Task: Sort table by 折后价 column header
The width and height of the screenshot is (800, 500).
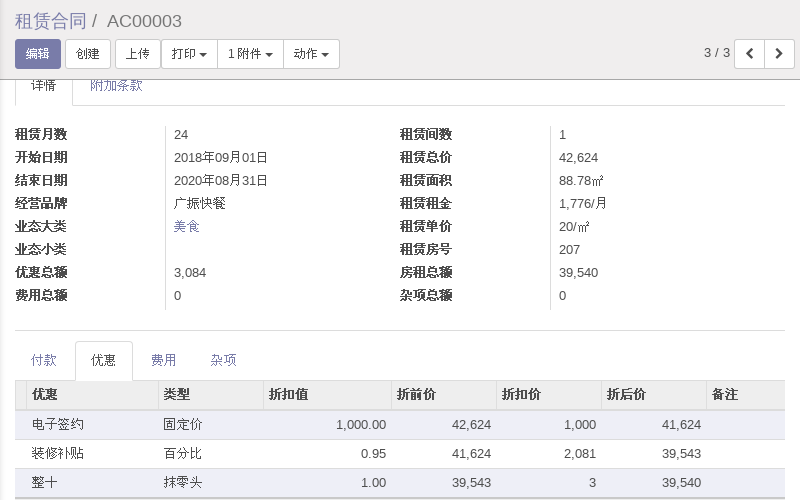Action: point(626,395)
